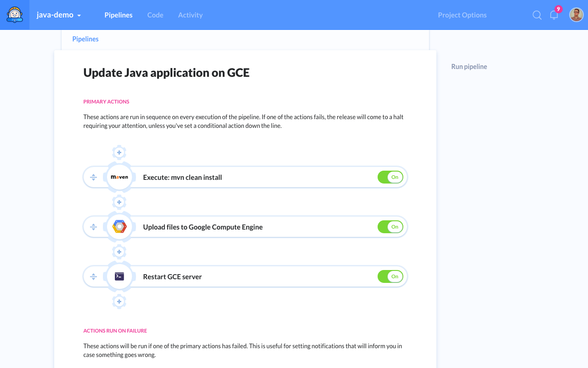
Task: Click reorder handle of Upload files action
Action: (x=93, y=227)
